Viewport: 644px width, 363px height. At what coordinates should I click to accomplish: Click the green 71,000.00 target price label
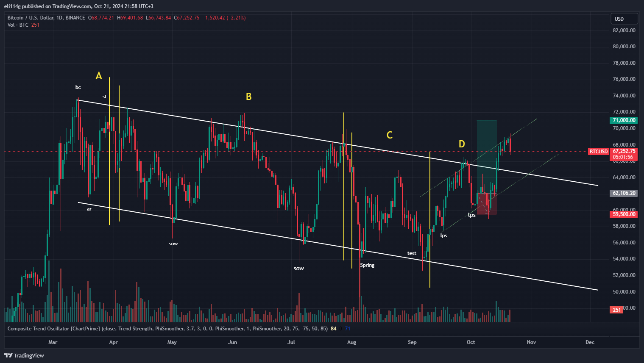coord(624,120)
